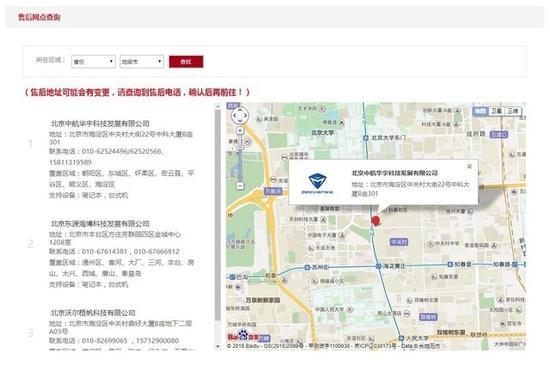Image resolution: width=550 pixels, height=365 pixels.
Task: Click the 售后网点查询 page heading
Action: [39, 17]
